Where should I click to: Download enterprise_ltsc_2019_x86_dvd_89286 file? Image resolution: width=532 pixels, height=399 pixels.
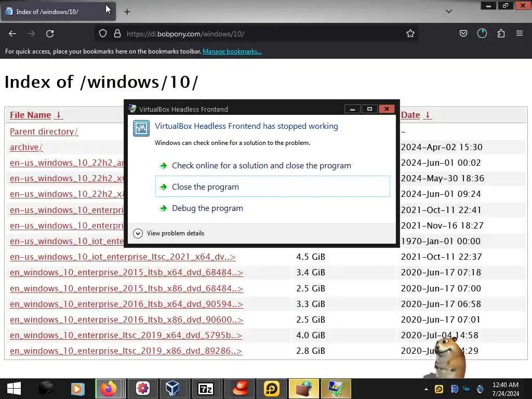click(126, 351)
